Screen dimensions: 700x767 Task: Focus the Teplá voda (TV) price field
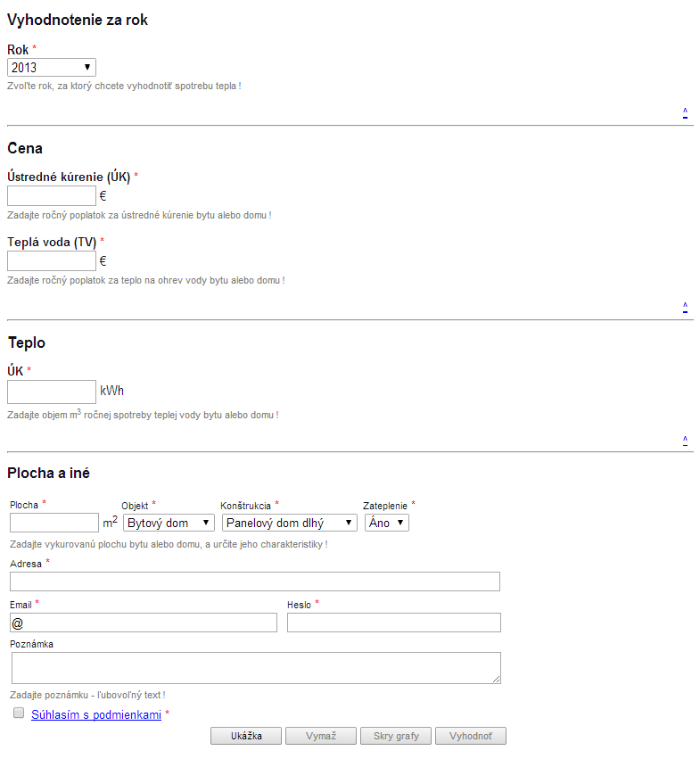(52, 260)
